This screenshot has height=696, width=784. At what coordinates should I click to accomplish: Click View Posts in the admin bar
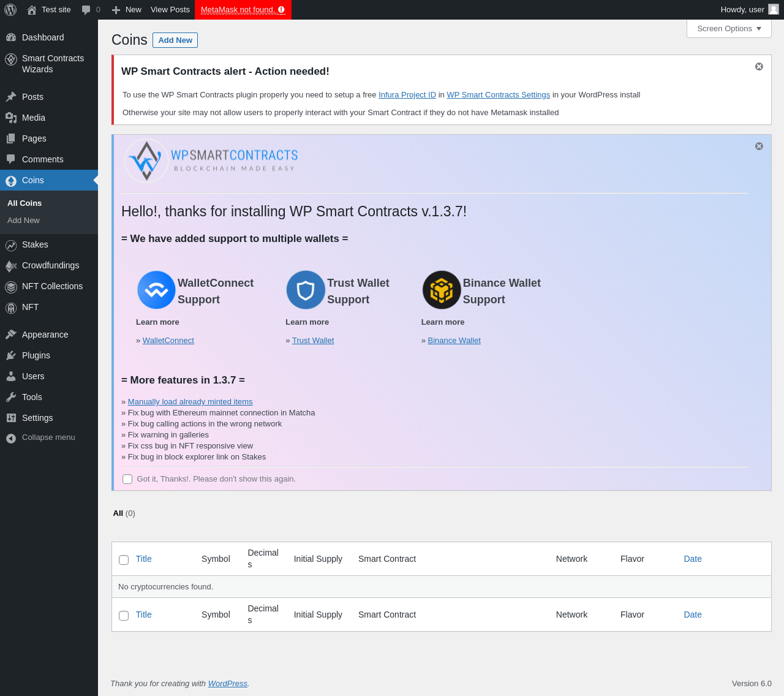click(x=170, y=10)
